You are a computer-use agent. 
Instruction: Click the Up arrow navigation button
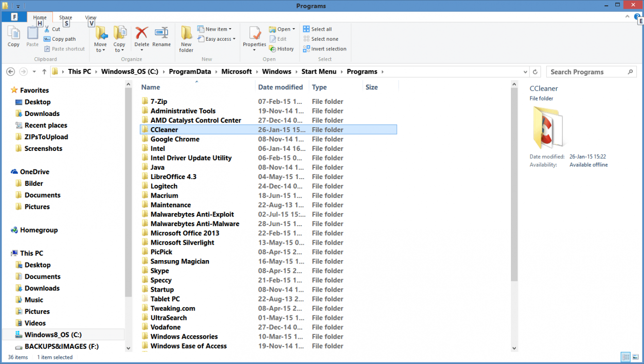(x=44, y=72)
